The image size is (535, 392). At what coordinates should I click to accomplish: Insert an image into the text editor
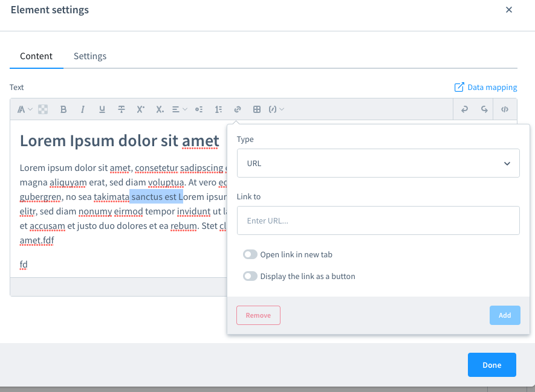click(x=42, y=109)
